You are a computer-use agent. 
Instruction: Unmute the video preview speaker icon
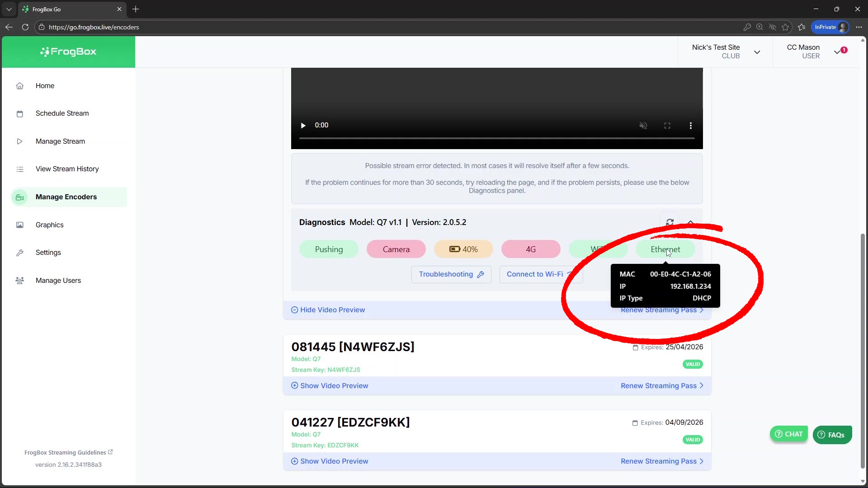[x=643, y=125]
